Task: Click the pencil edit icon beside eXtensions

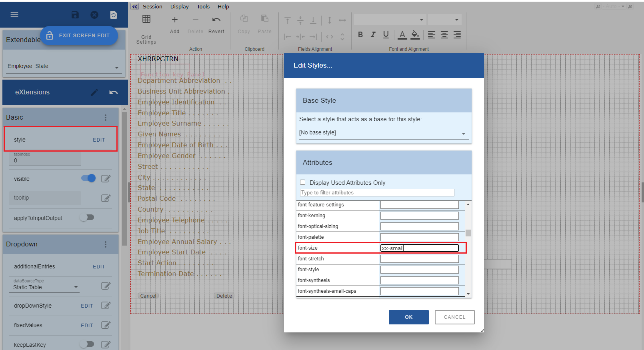Action: pyautogui.click(x=94, y=92)
